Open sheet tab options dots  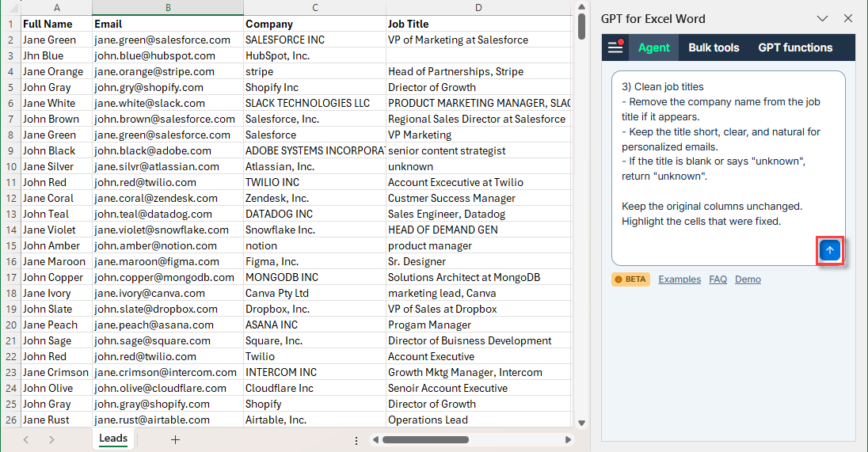click(356, 440)
